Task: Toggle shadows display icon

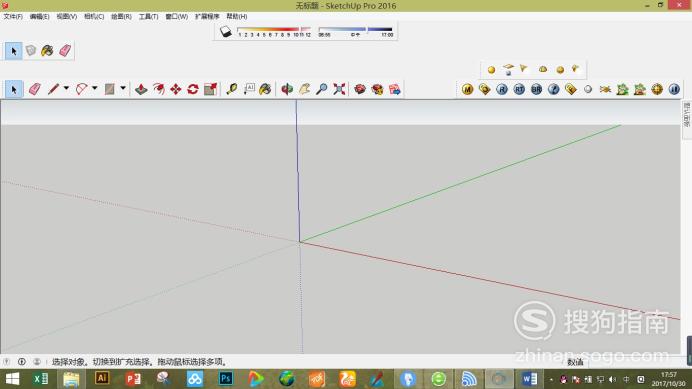Action: coord(226,31)
